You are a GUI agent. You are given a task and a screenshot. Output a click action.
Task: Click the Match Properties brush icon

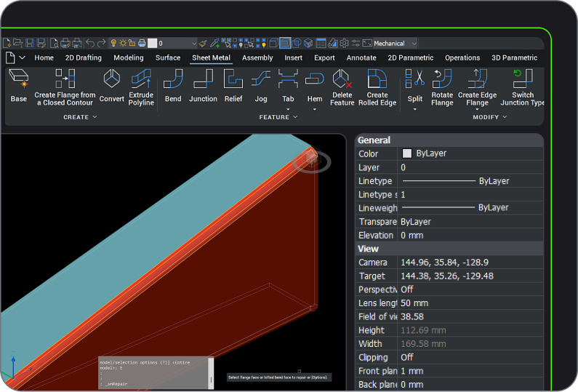point(203,43)
